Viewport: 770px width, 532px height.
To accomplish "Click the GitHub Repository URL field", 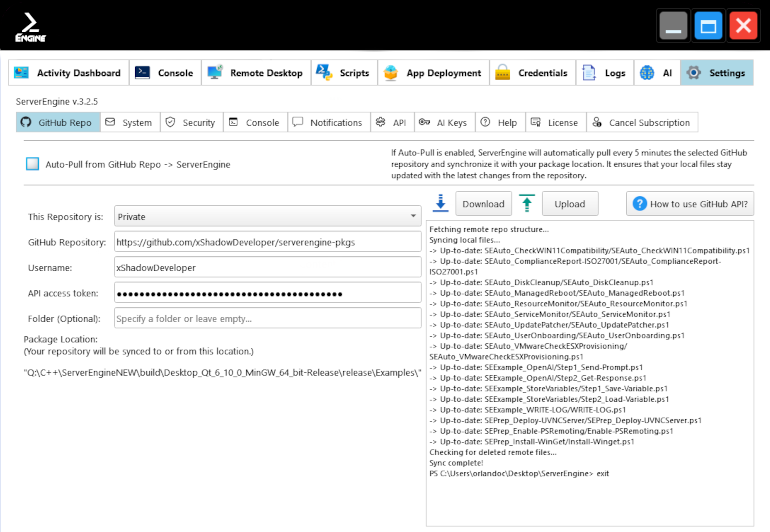I will pos(267,242).
